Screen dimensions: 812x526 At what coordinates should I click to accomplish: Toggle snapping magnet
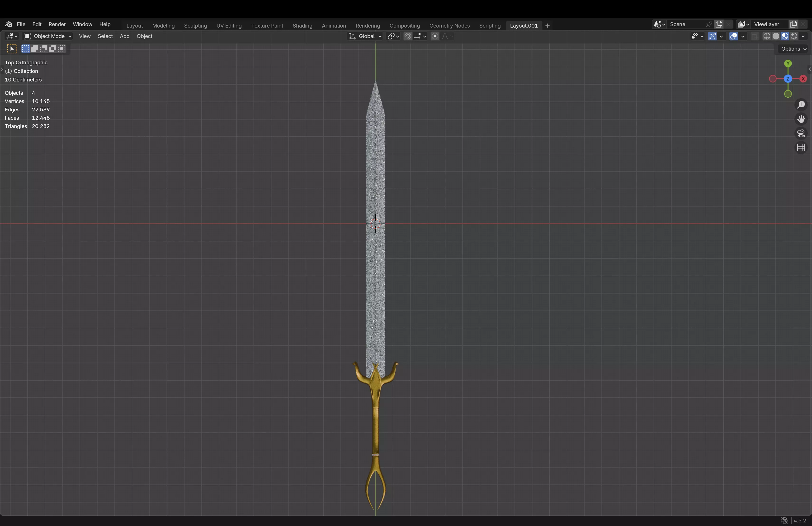click(408, 36)
